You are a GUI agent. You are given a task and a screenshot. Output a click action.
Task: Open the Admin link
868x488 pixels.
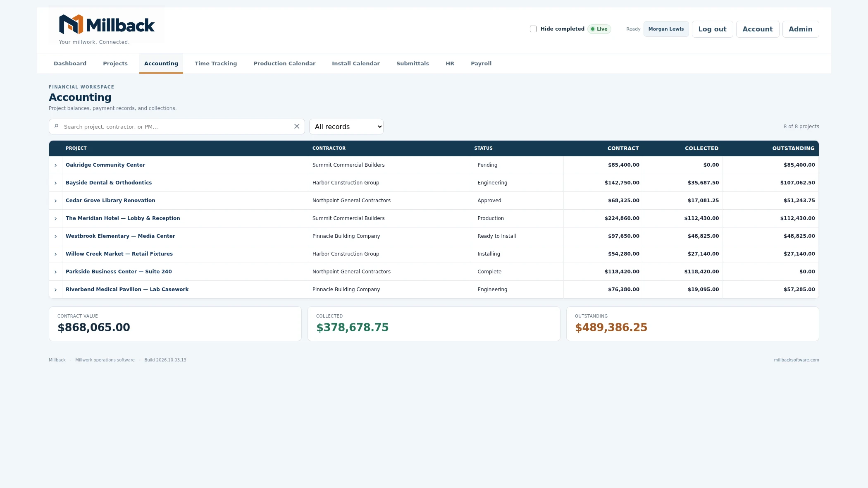click(x=801, y=29)
